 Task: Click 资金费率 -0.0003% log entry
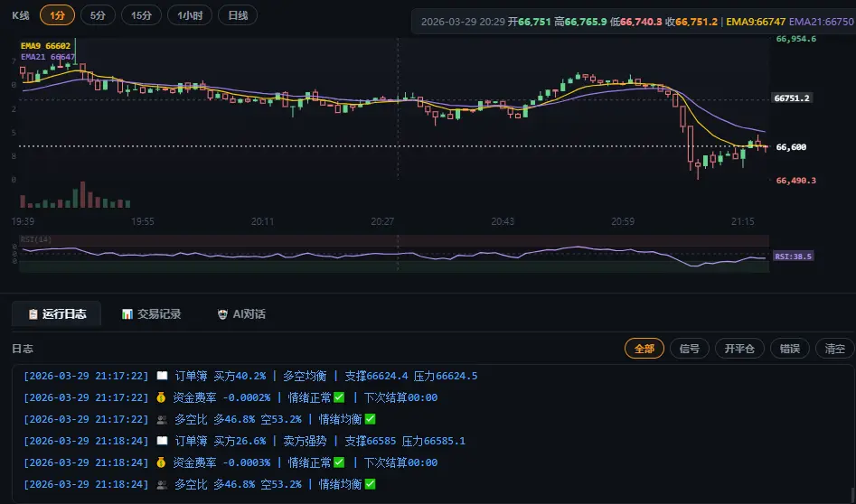221,462
